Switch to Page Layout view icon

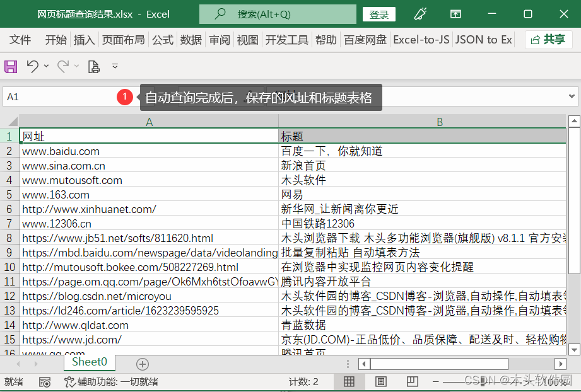point(381,382)
